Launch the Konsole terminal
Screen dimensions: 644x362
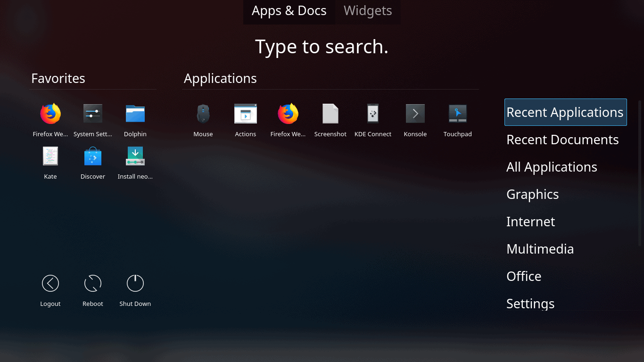415,114
